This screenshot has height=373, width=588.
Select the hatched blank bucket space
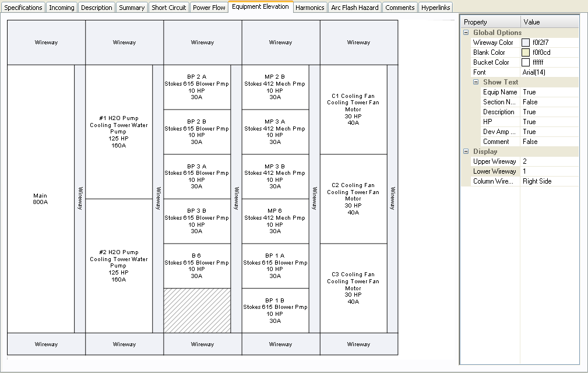pyautogui.click(x=197, y=311)
